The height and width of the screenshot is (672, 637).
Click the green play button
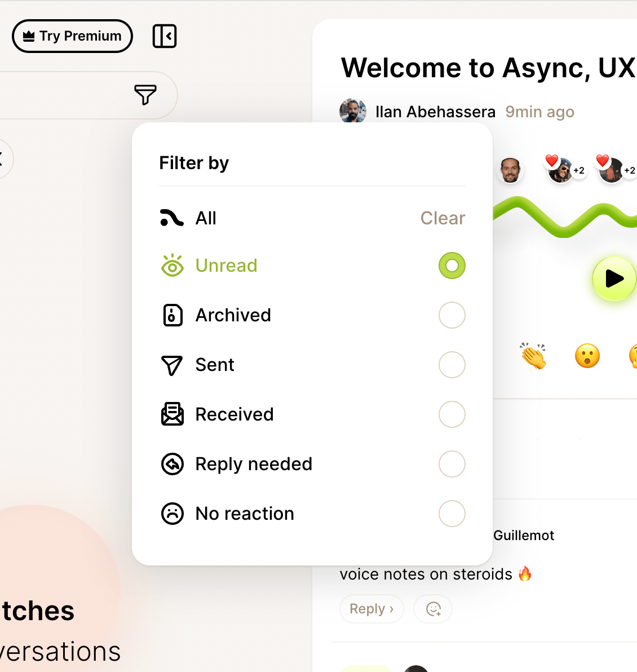point(614,278)
